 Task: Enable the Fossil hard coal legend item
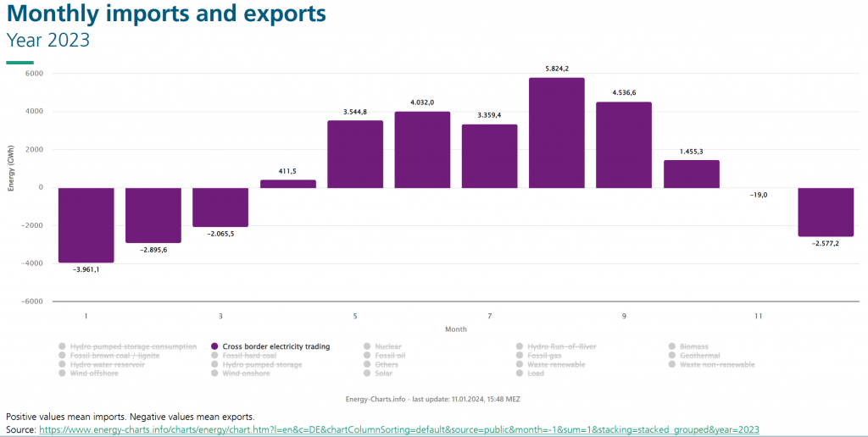pos(243,356)
